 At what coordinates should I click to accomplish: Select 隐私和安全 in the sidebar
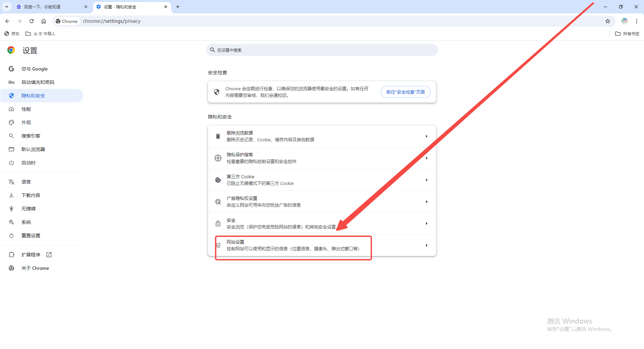[x=42, y=96]
